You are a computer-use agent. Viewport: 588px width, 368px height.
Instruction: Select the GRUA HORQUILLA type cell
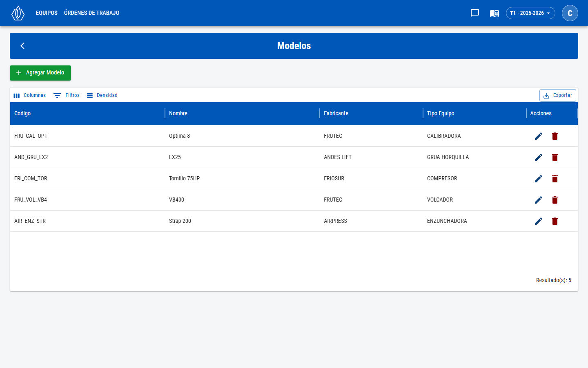tap(474, 157)
